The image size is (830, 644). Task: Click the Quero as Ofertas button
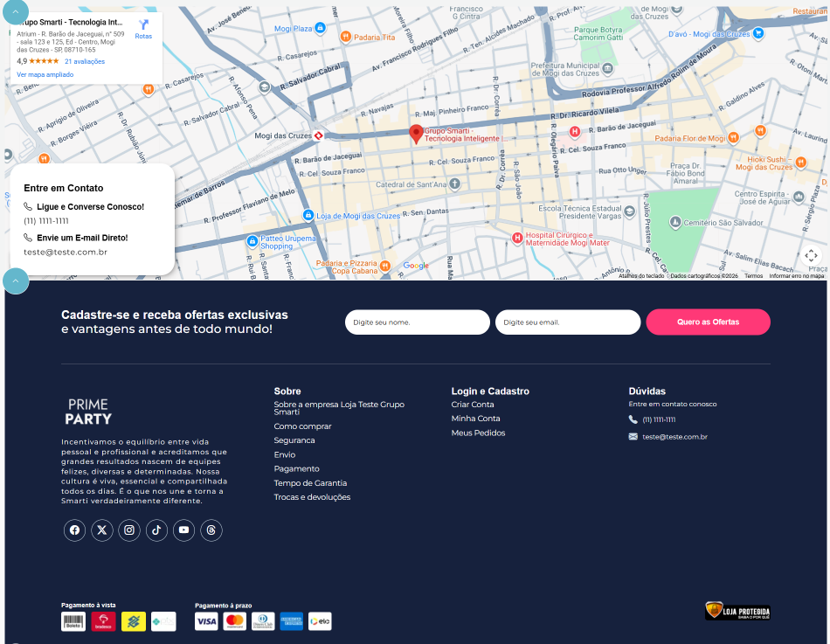tap(708, 322)
